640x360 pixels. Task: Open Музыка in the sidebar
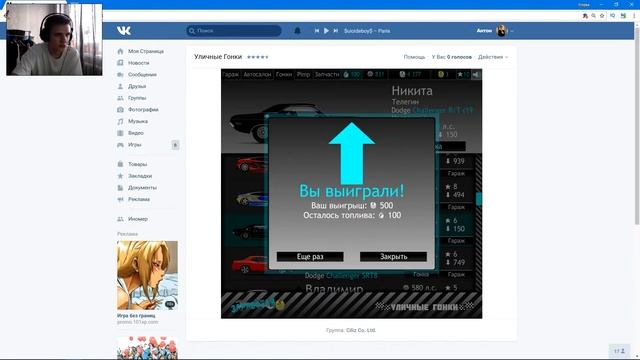(x=138, y=121)
